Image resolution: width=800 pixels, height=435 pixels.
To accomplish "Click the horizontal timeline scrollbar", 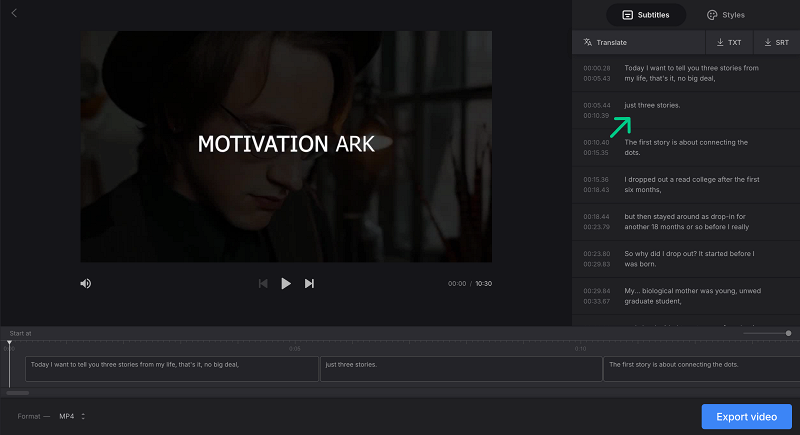I will [17, 393].
